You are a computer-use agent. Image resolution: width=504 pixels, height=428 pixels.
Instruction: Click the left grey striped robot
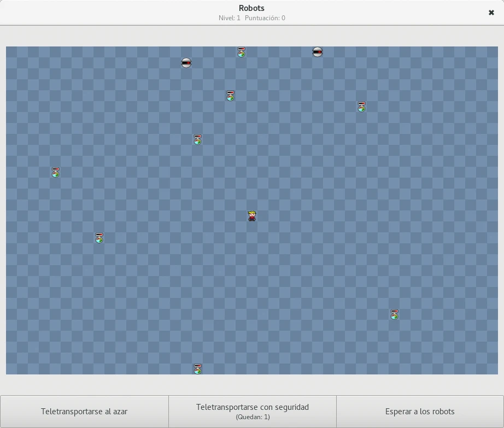click(186, 63)
